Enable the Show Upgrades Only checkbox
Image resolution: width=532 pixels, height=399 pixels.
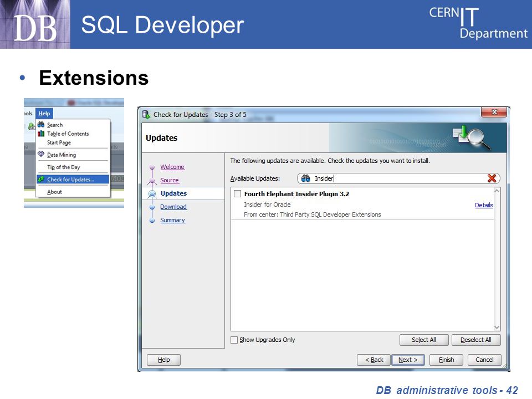[x=234, y=340]
